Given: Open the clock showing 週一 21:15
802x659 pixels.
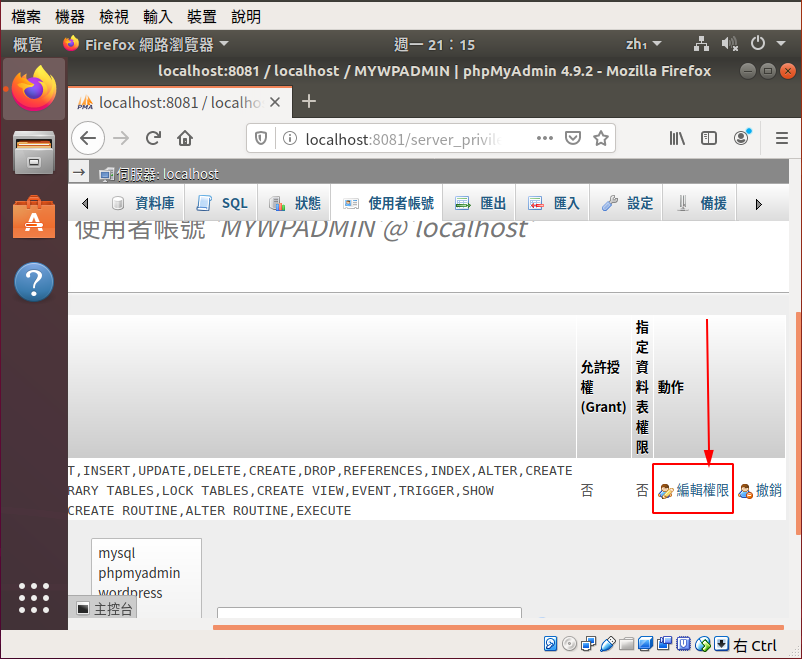Looking at the screenshot, I should point(434,45).
